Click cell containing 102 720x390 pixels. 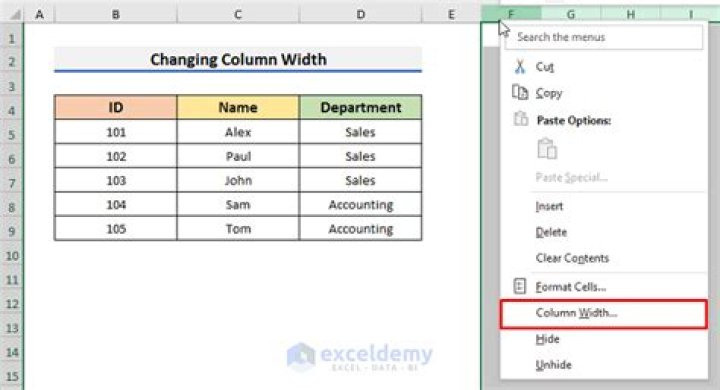click(x=115, y=156)
